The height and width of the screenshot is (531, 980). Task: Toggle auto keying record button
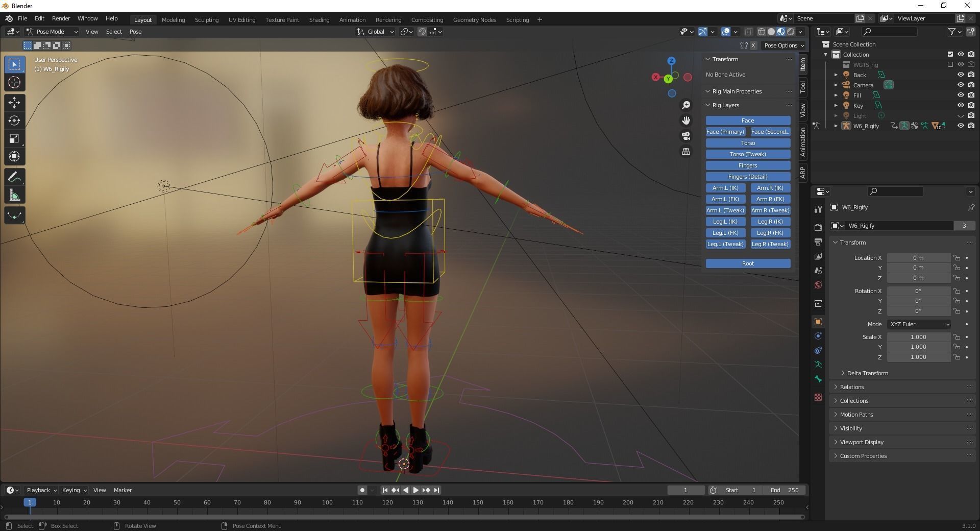click(362, 490)
